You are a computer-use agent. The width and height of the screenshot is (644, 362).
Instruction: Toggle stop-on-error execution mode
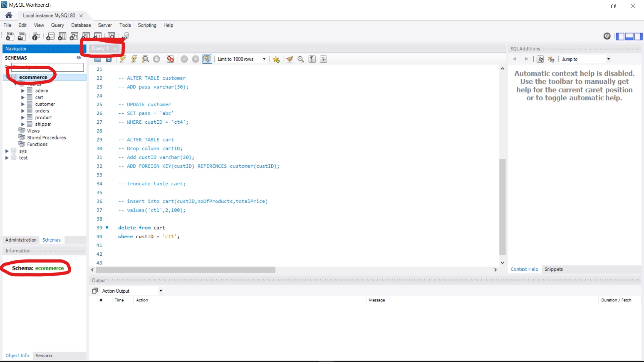[x=170, y=59]
